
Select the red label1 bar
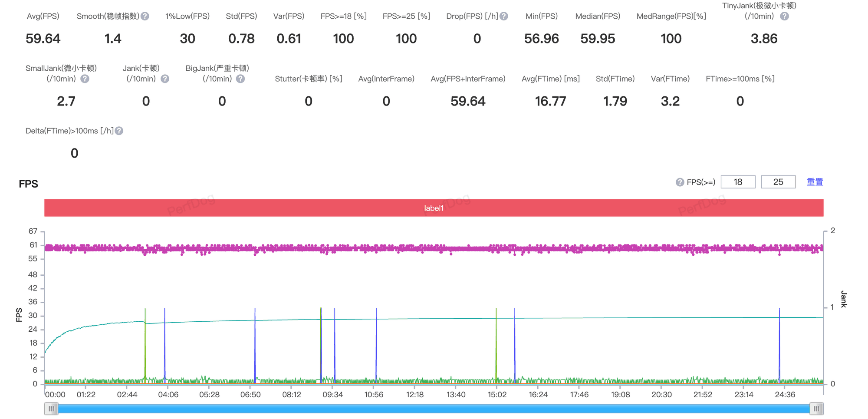[434, 208]
